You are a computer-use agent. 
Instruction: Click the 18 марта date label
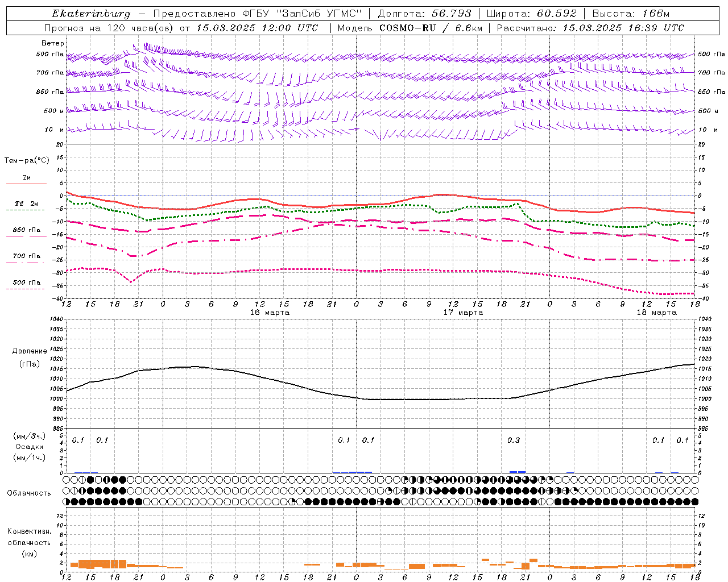pyautogui.click(x=657, y=313)
